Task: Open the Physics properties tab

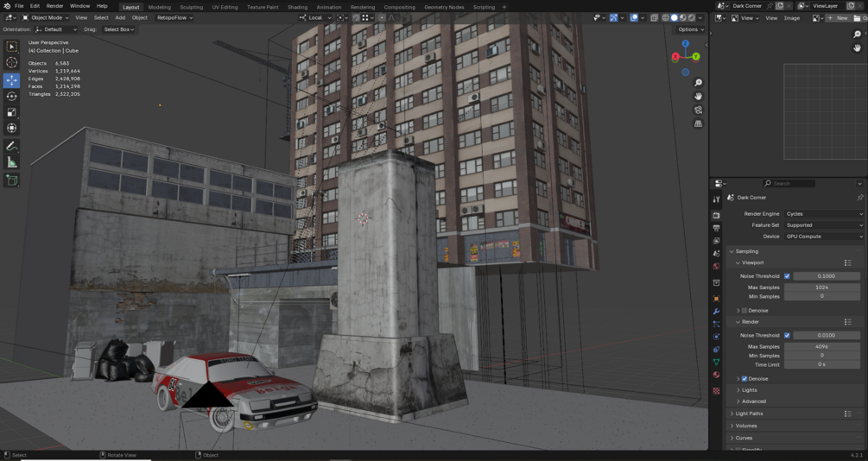Action: coord(716,337)
